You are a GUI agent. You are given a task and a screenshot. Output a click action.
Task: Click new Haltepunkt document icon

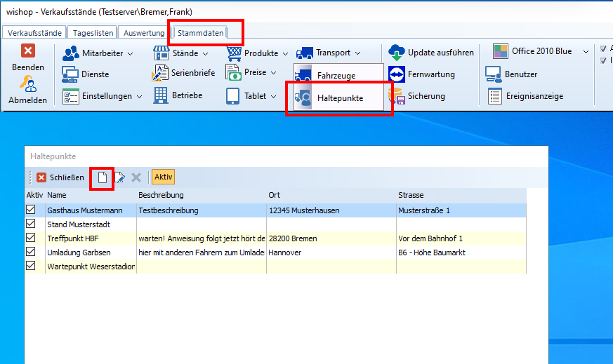tap(103, 177)
